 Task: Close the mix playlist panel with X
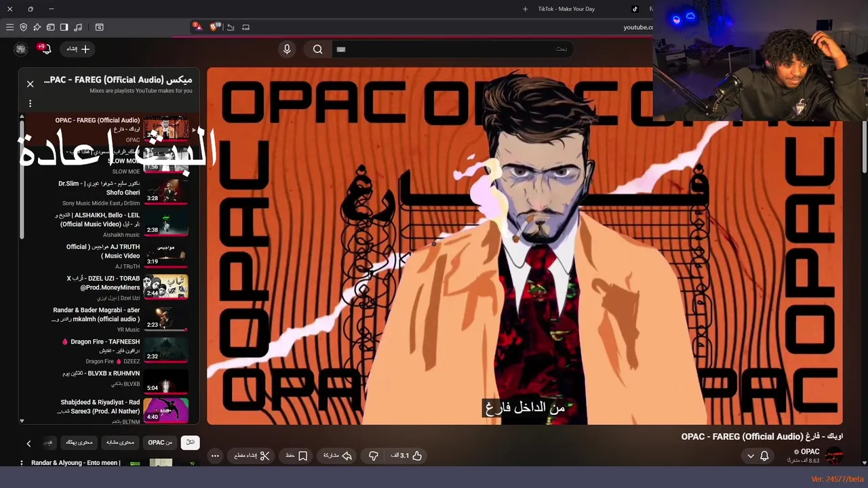coord(30,84)
